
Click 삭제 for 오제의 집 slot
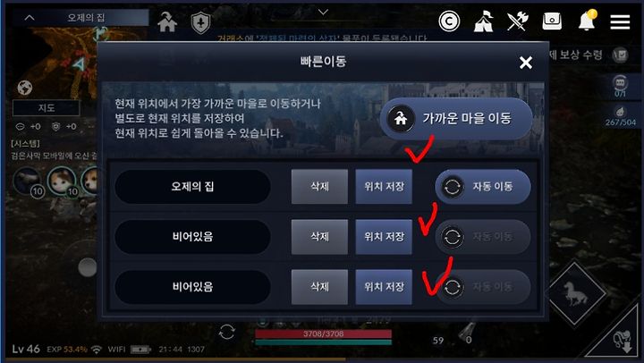pos(319,187)
